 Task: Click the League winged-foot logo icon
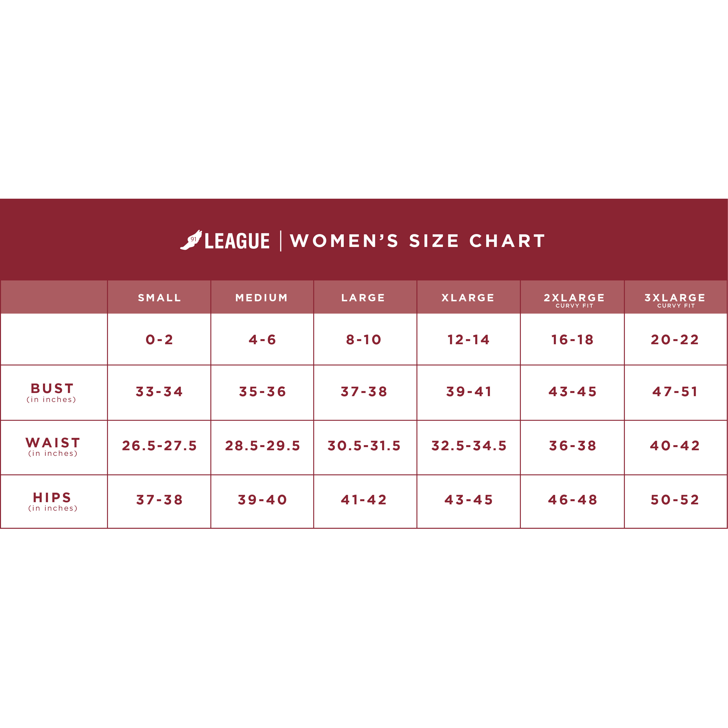[x=191, y=240]
